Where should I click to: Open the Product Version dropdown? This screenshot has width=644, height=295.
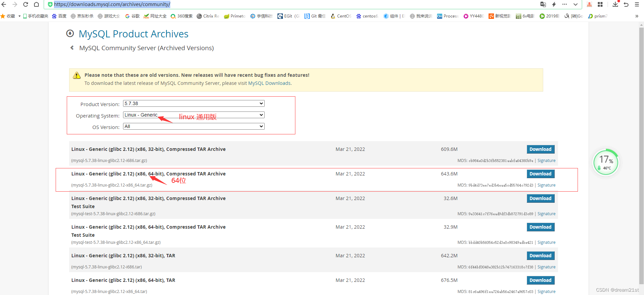pos(194,103)
